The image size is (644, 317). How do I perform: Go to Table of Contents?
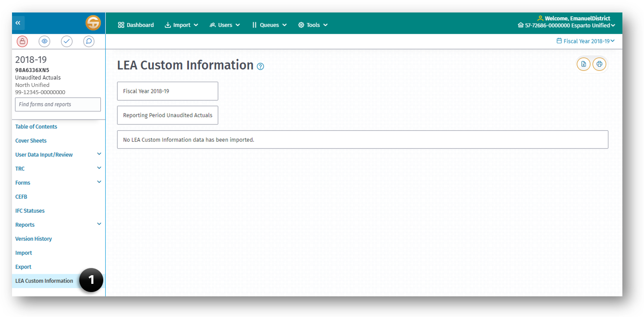pyautogui.click(x=36, y=126)
